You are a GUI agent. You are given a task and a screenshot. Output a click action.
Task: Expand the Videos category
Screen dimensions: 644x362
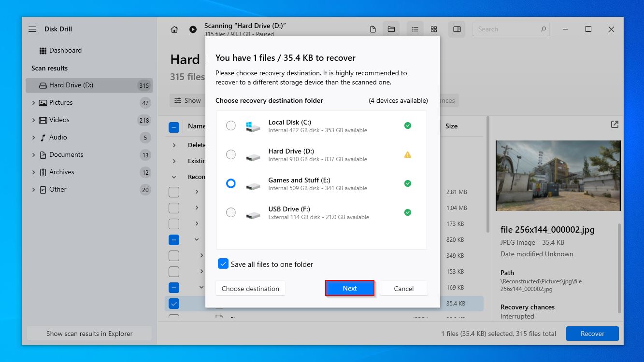pos(33,120)
